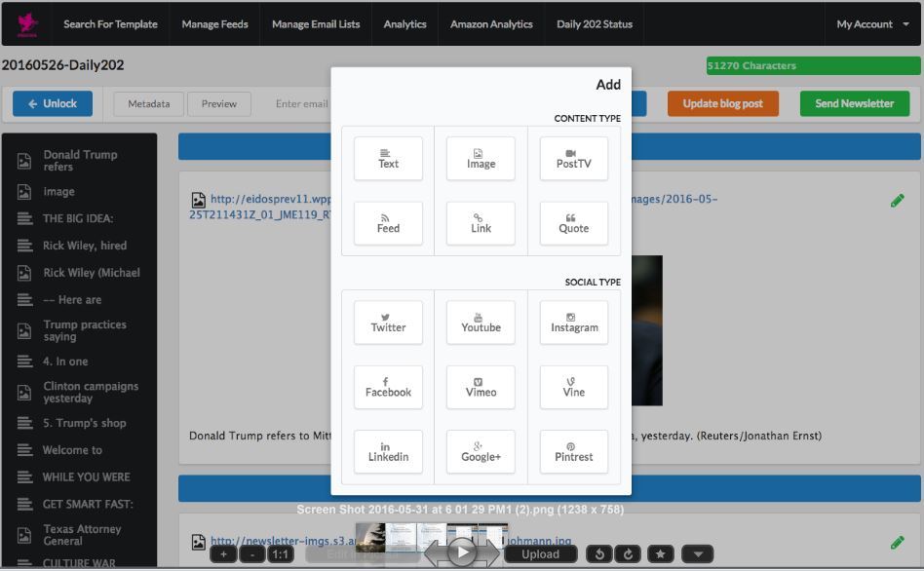Unlock the newsletter with Unlock button
Screen dimensions: 924x571
coord(53,103)
